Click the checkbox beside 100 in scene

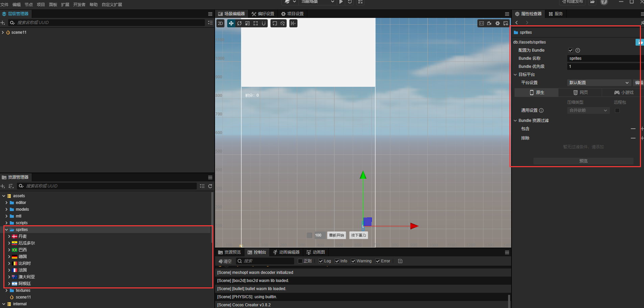pyautogui.click(x=309, y=235)
